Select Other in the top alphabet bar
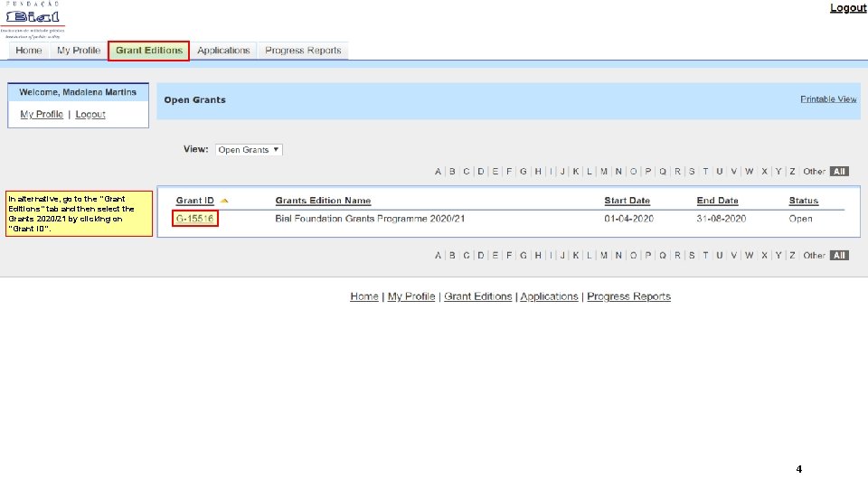Image resolution: width=868 pixels, height=488 pixels. point(814,172)
